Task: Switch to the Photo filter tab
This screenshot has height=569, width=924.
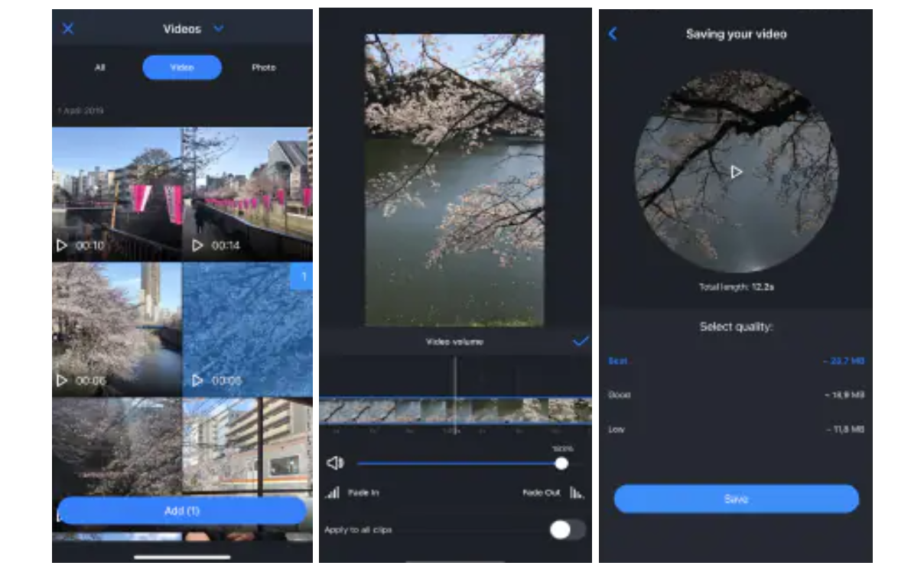Action: [x=264, y=67]
